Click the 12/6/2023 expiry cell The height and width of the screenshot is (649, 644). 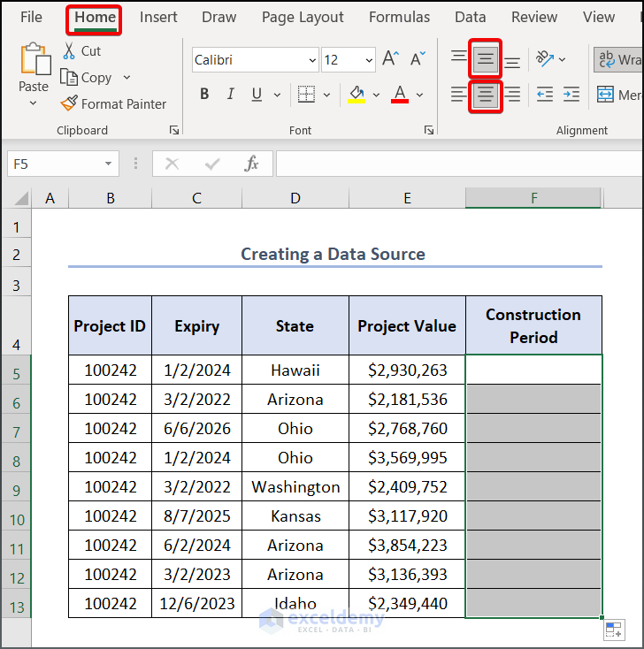[x=196, y=604]
